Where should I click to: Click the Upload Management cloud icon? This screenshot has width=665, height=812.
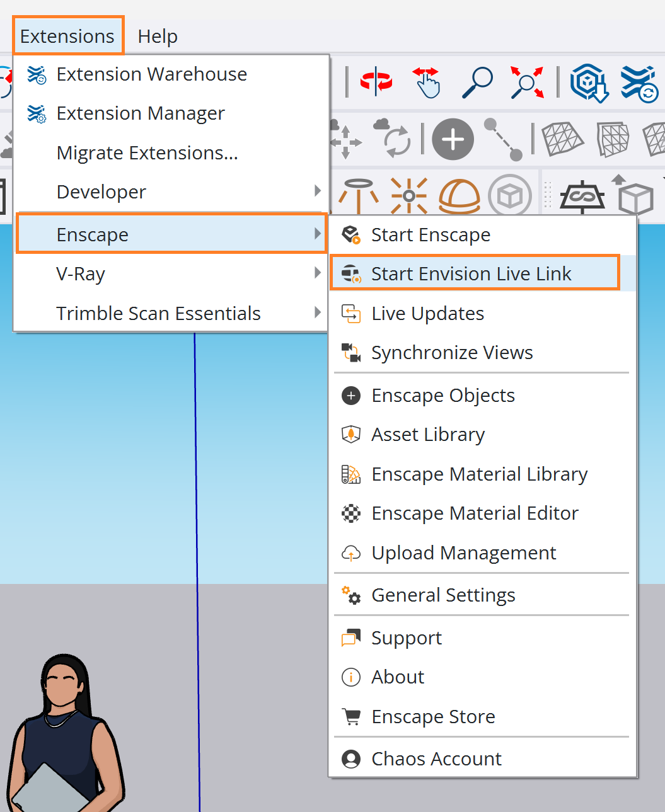pyautogui.click(x=351, y=553)
